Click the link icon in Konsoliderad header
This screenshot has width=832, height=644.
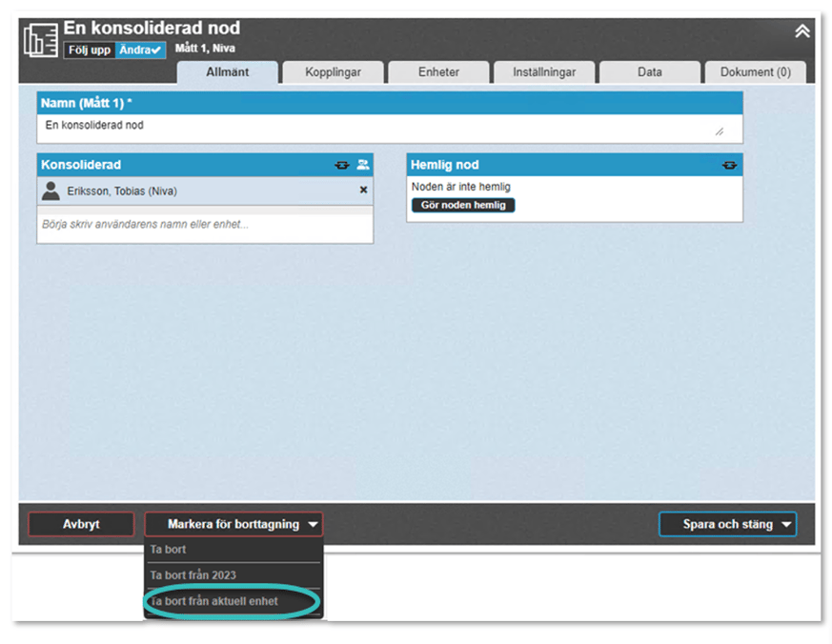pos(342,165)
